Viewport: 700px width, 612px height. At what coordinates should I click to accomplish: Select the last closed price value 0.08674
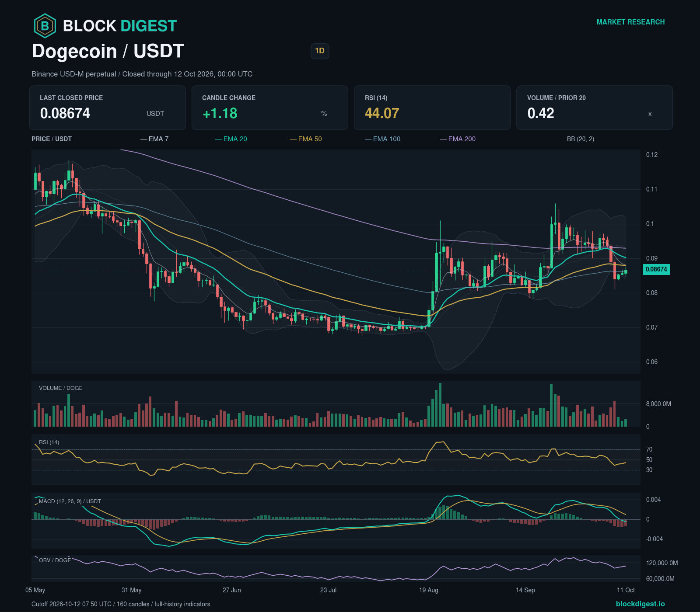[x=65, y=113]
